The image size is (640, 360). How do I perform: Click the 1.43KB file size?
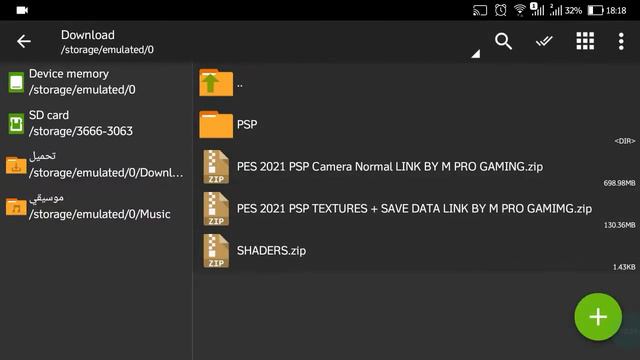coord(624,267)
